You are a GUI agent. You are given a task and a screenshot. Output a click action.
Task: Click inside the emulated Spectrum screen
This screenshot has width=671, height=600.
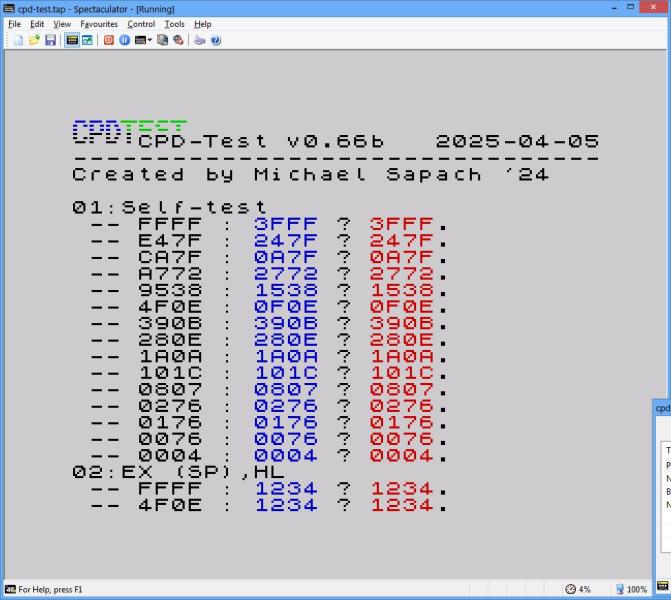(330, 320)
